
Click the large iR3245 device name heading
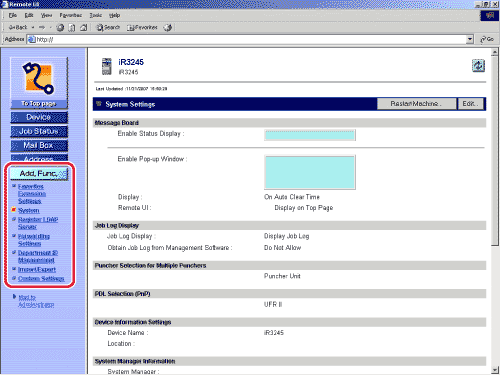click(x=131, y=62)
